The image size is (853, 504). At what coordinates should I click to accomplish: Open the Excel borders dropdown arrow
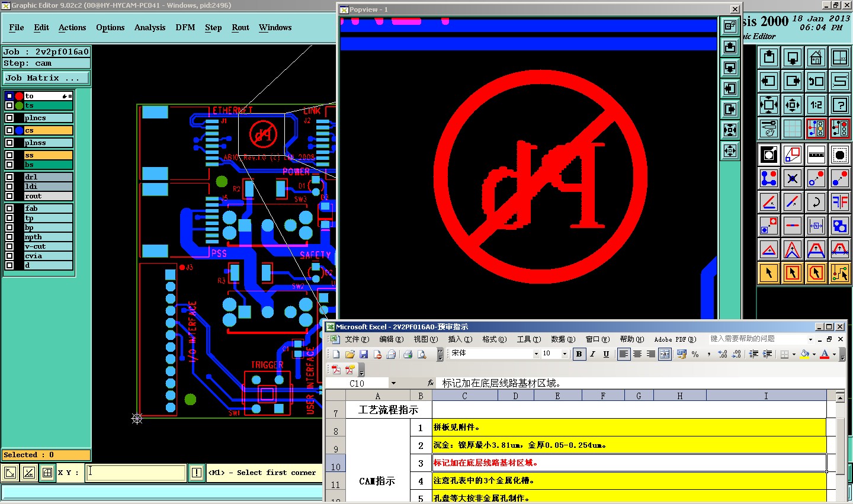(x=794, y=354)
